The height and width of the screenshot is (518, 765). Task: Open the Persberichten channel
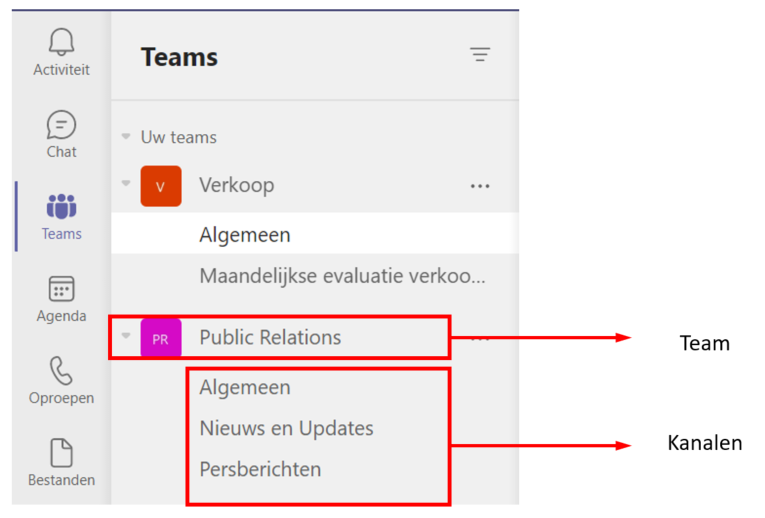tap(260, 469)
